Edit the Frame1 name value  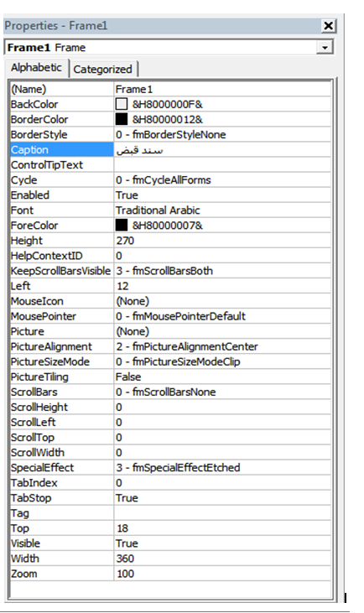tap(133, 89)
